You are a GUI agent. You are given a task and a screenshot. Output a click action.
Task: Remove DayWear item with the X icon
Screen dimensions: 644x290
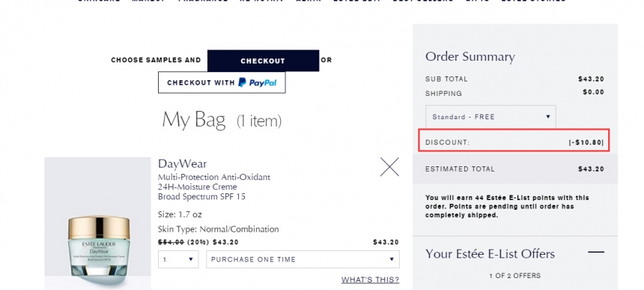point(389,167)
